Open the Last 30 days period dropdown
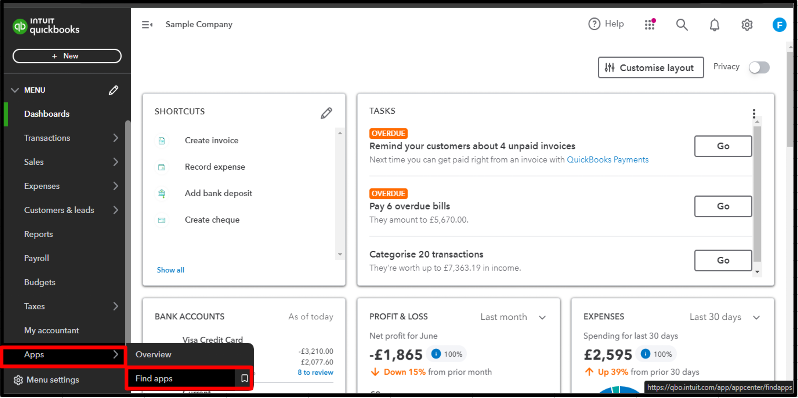 (725, 317)
